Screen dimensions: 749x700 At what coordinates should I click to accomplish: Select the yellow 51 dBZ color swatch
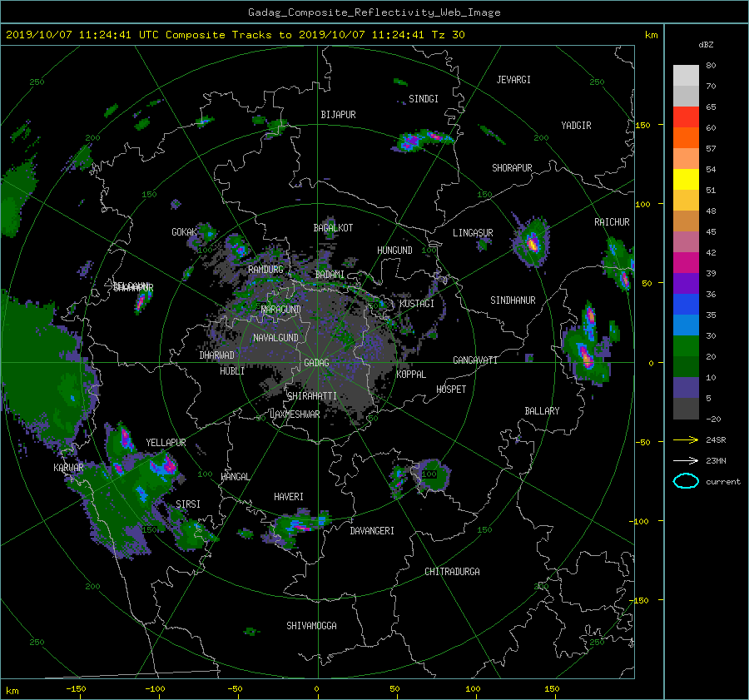tap(686, 180)
